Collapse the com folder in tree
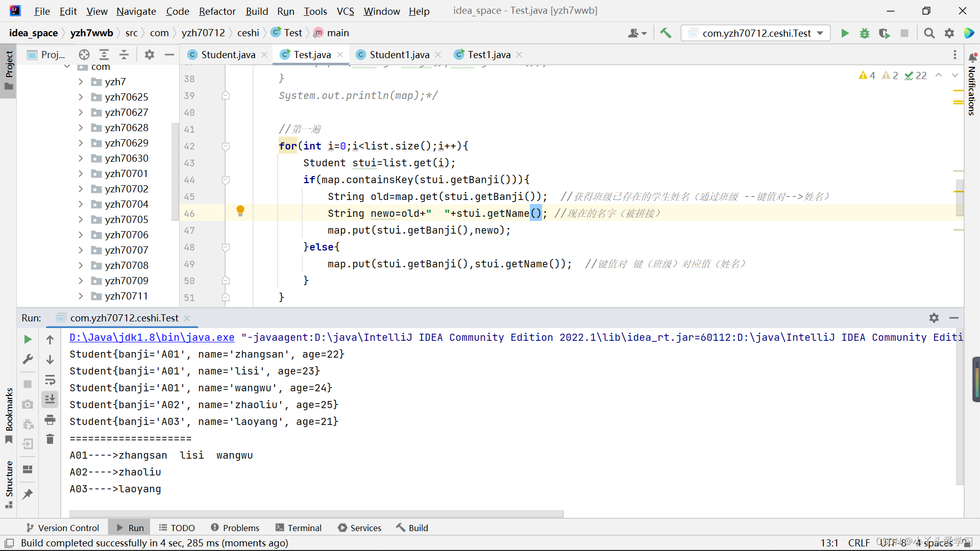The height and width of the screenshot is (551, 980). click(x=67, y=67)
